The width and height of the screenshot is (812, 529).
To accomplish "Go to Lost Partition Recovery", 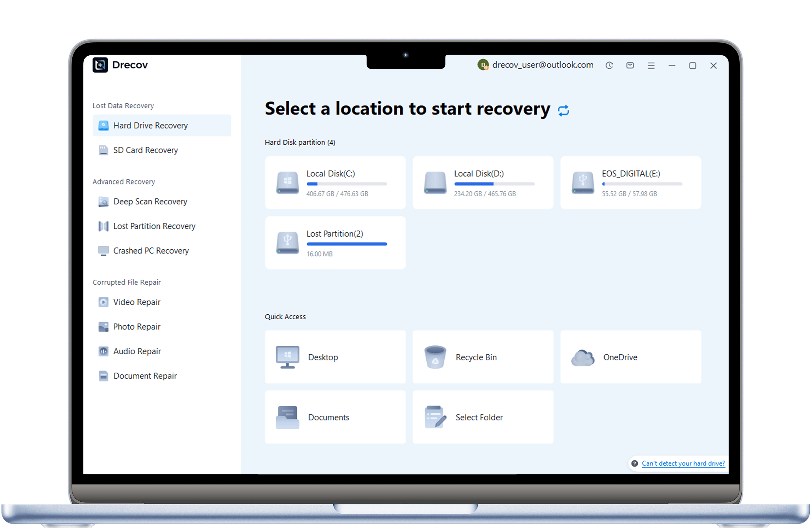I will pos(154,226).
